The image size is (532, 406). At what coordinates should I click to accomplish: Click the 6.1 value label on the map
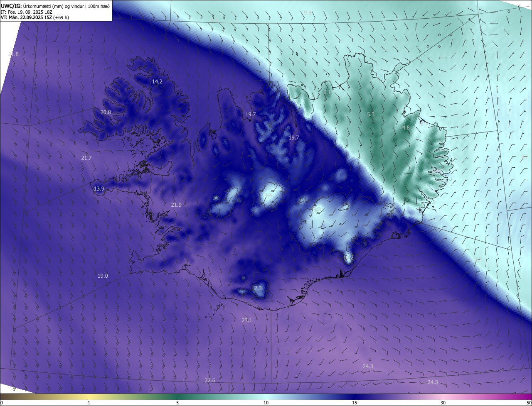point(327,92)
